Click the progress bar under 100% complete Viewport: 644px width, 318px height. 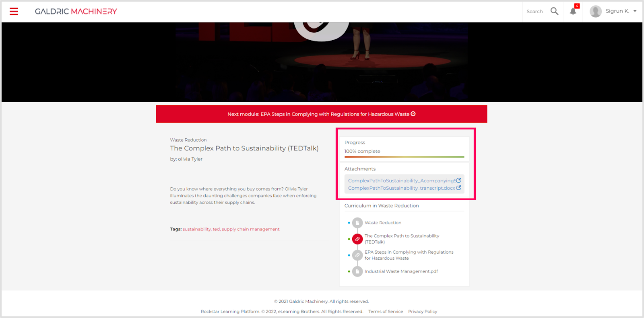404,157
